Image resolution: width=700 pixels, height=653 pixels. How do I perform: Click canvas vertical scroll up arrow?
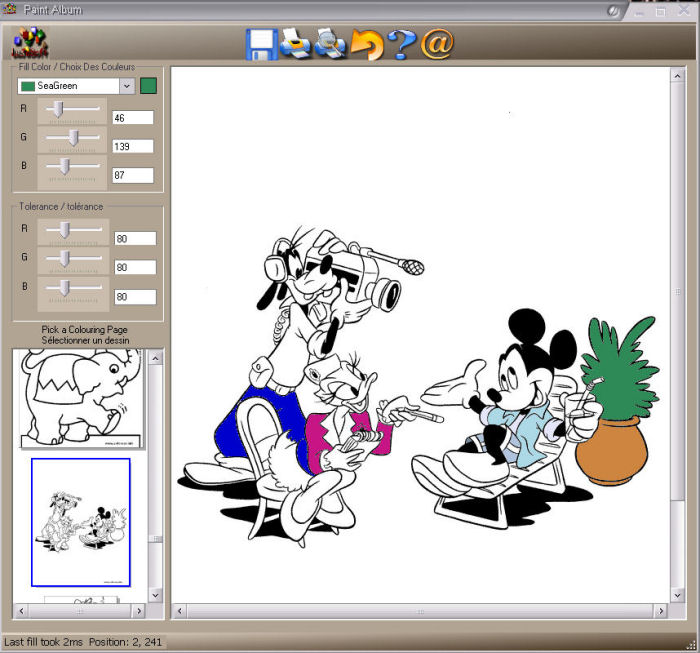click(x=677, y=76)
